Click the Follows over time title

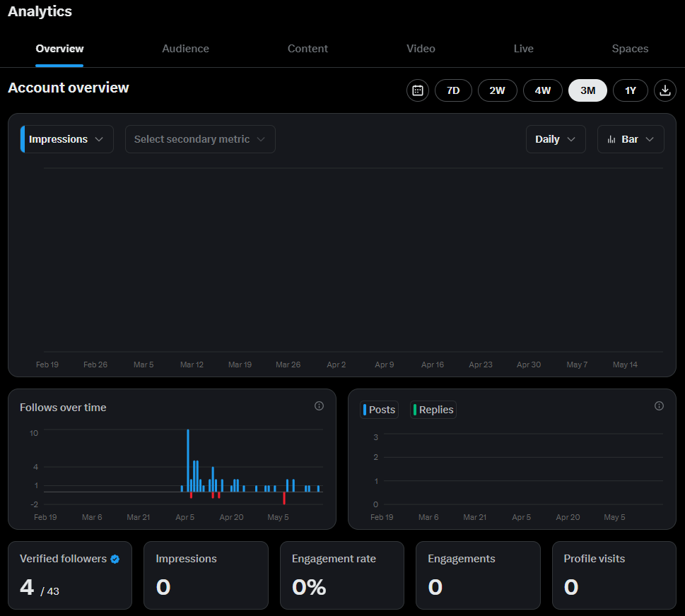click(x=63, y=408)
